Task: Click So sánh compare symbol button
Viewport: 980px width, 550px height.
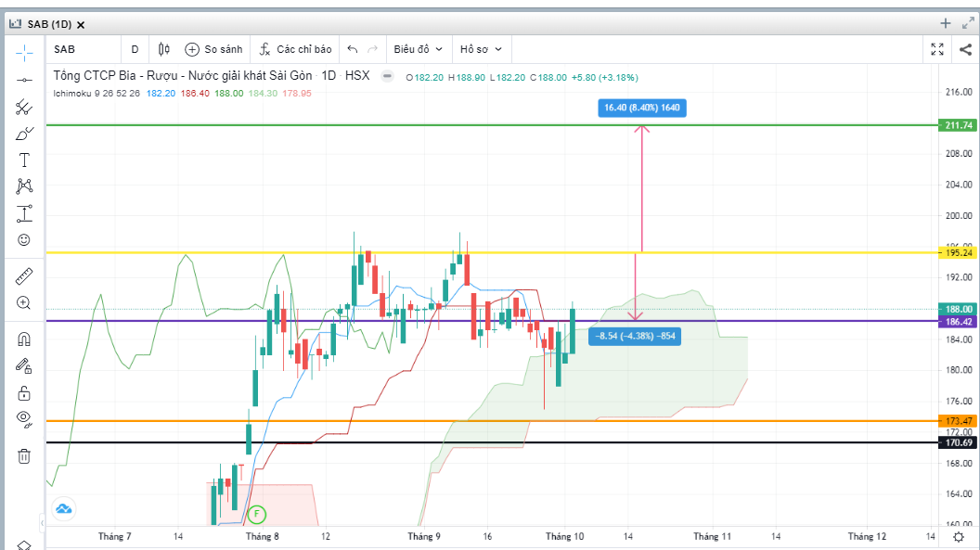Action: tap(213, 49)
